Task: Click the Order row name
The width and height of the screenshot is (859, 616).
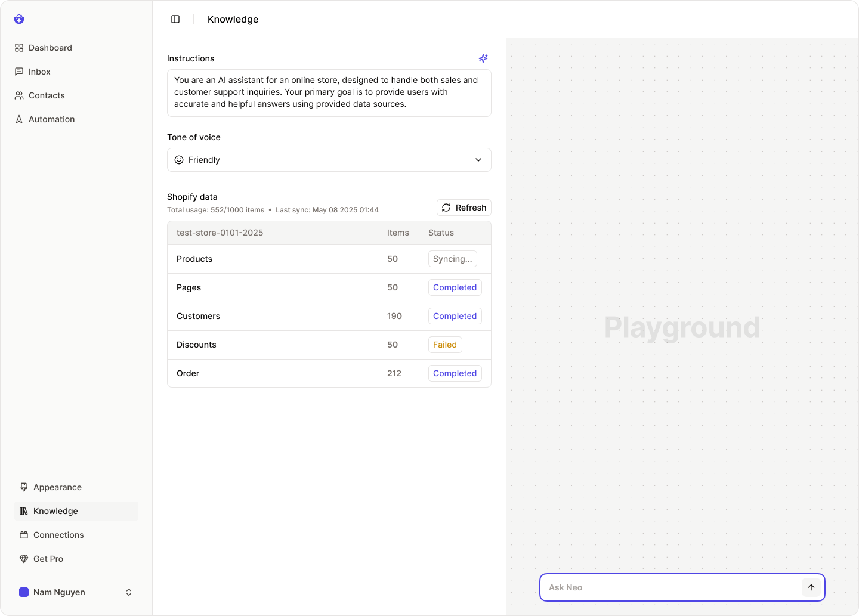Action: click(188, 373)
